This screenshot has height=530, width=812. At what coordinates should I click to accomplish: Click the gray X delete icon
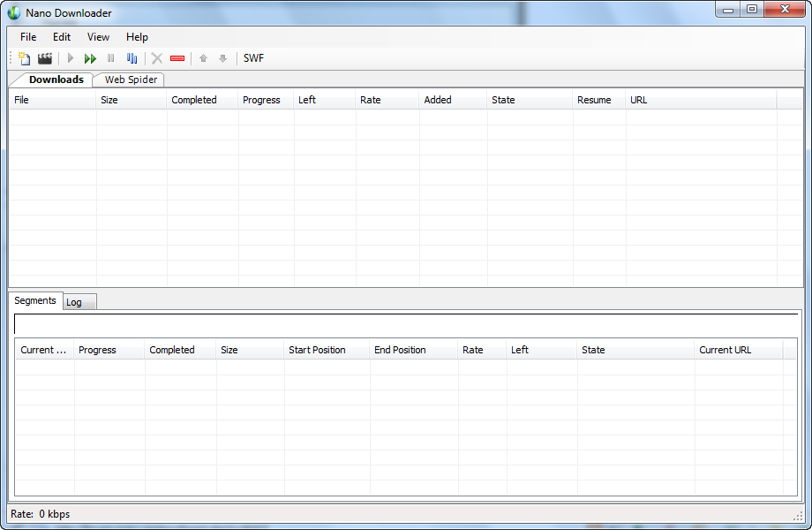[x=157, y=58]
